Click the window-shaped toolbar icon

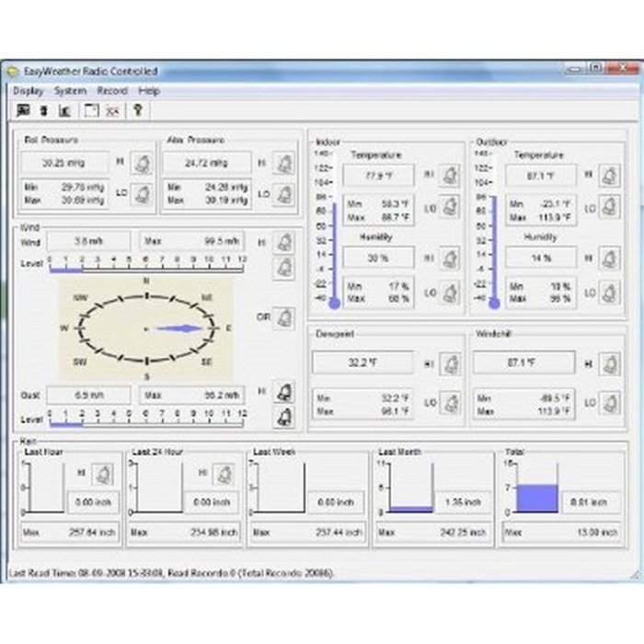click(x=91, y=110)
